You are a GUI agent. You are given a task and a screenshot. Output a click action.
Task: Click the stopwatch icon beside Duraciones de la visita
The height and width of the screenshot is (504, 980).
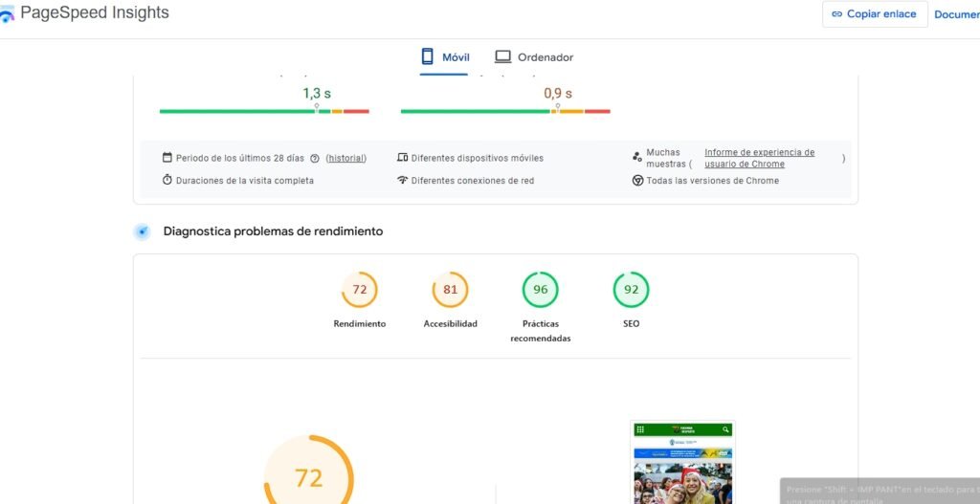167,180
